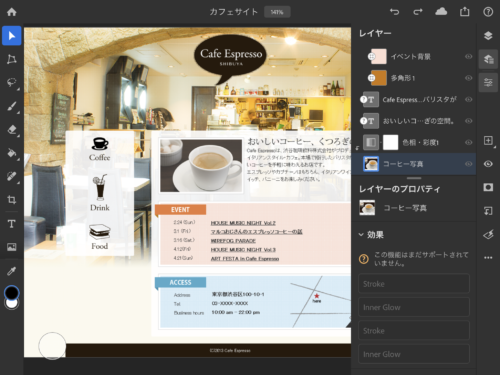500x375 pixels.
Task: Open the white background color swatch
Action: coord(12,304)
